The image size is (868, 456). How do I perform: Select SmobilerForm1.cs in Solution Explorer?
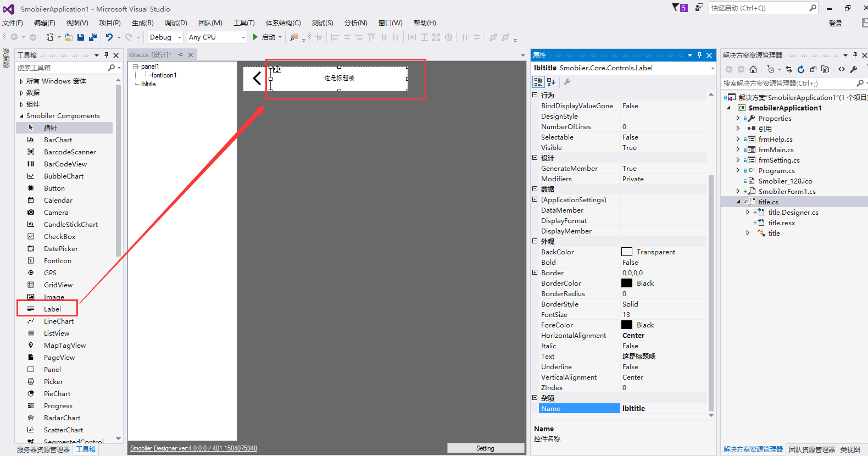pos(787,191)
